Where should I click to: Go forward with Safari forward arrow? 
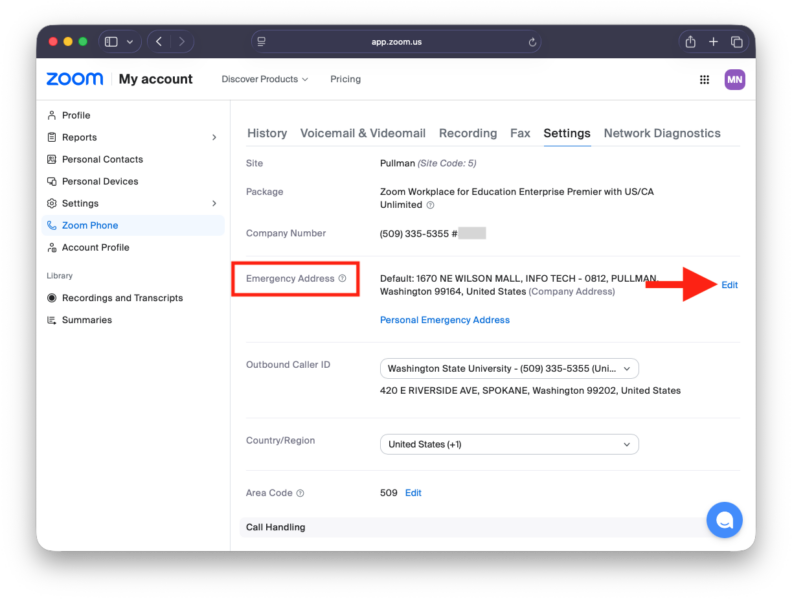[182, 41]
